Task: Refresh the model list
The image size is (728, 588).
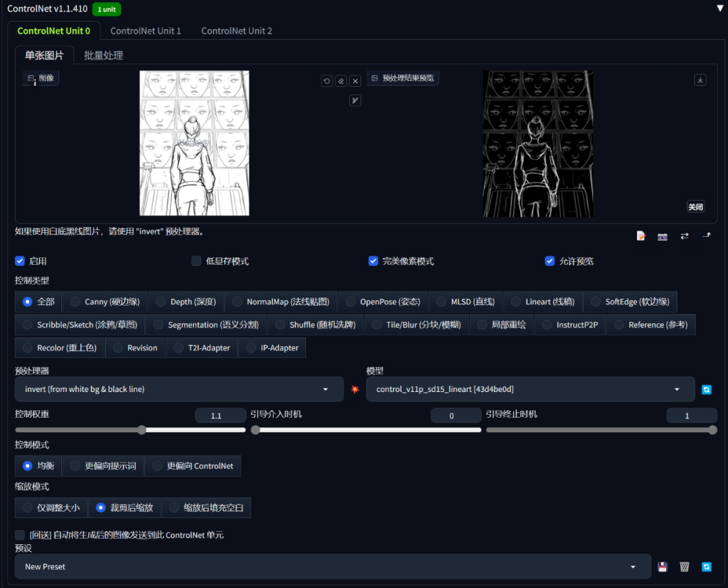Action: click(x=706, y=389)
